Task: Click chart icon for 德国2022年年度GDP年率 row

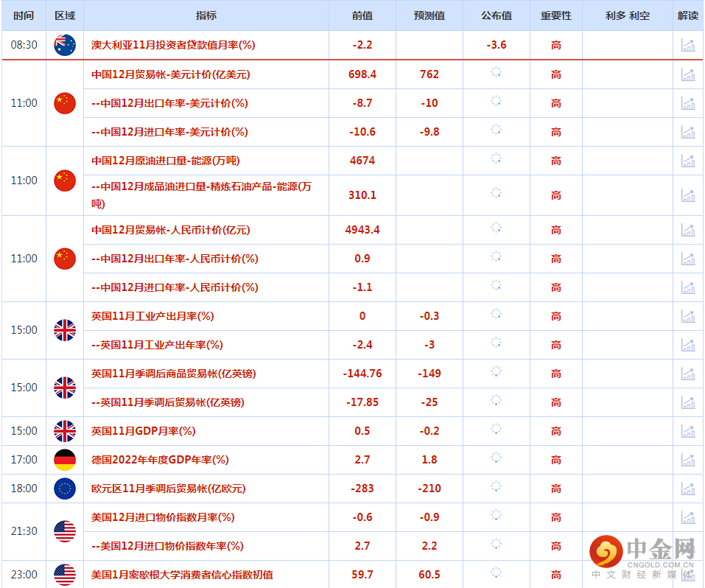Action: point(687,460)
